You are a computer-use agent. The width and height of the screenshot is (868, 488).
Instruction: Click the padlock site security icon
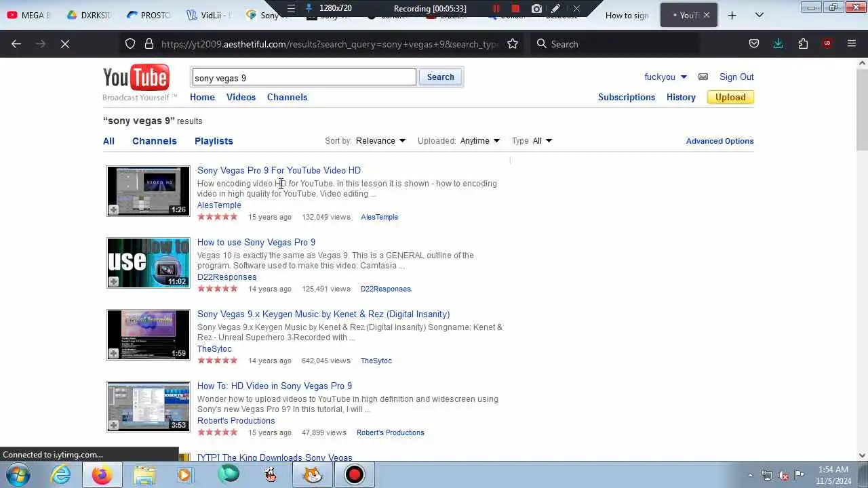tap(149, 43)
